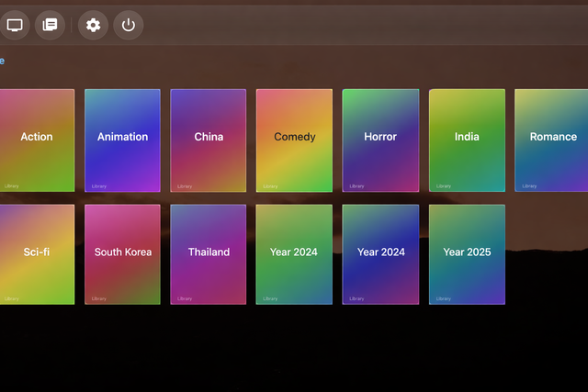Open the blue-purple Year 2024 library card
Screen dimensions: 588x392
pos(380,254)
